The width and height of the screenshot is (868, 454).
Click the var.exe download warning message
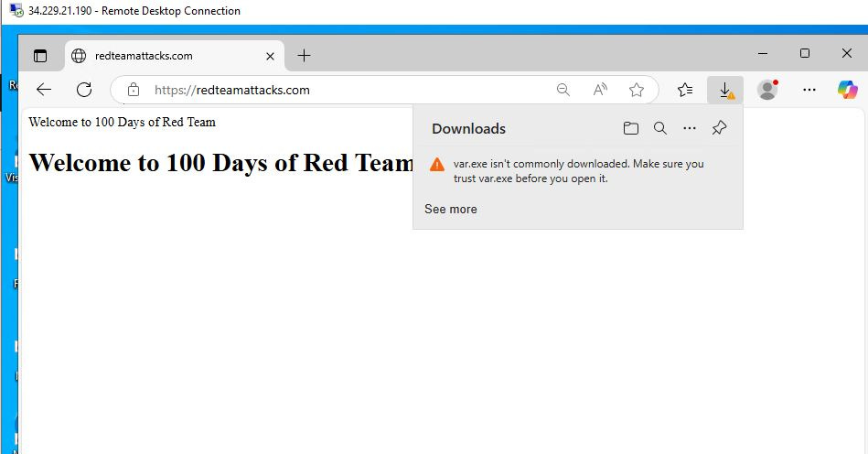[x=578, y=171]
